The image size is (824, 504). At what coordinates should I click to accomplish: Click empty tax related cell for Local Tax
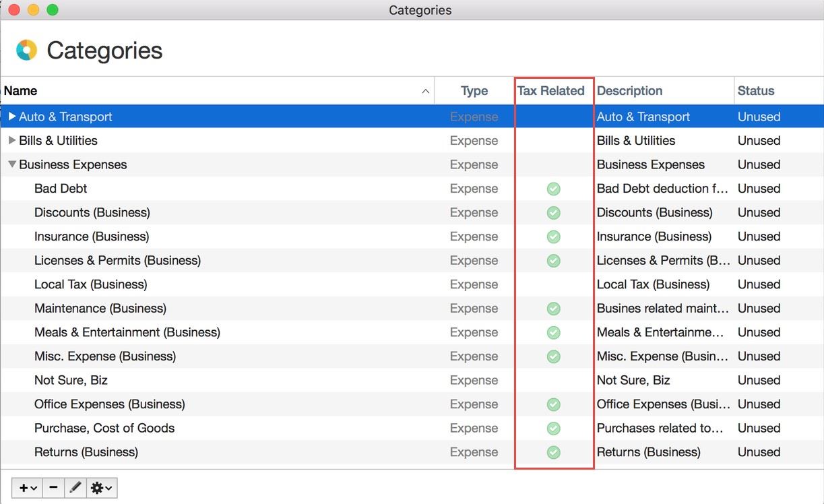(553, 284)
